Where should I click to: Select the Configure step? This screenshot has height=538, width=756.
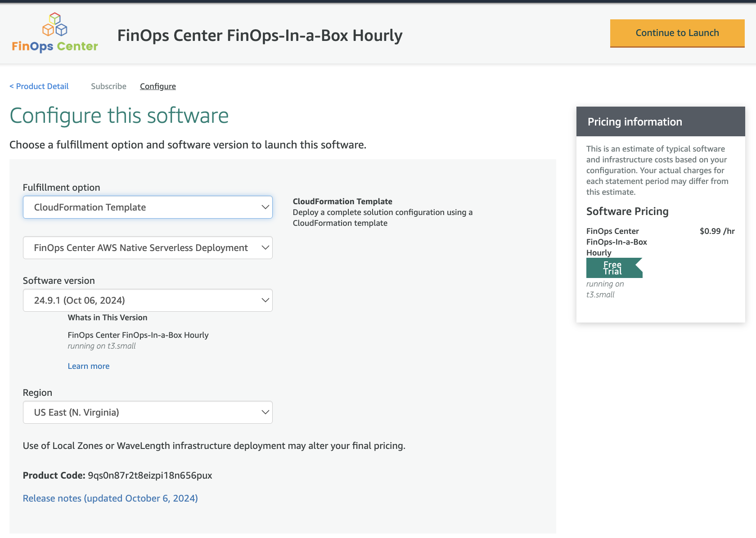point(157,86)
